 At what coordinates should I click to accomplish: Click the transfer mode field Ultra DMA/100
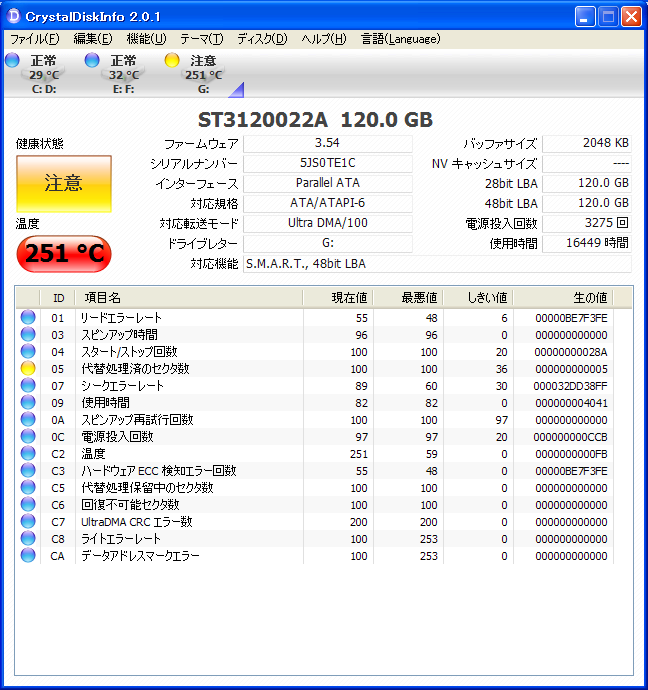pos(328,224)
